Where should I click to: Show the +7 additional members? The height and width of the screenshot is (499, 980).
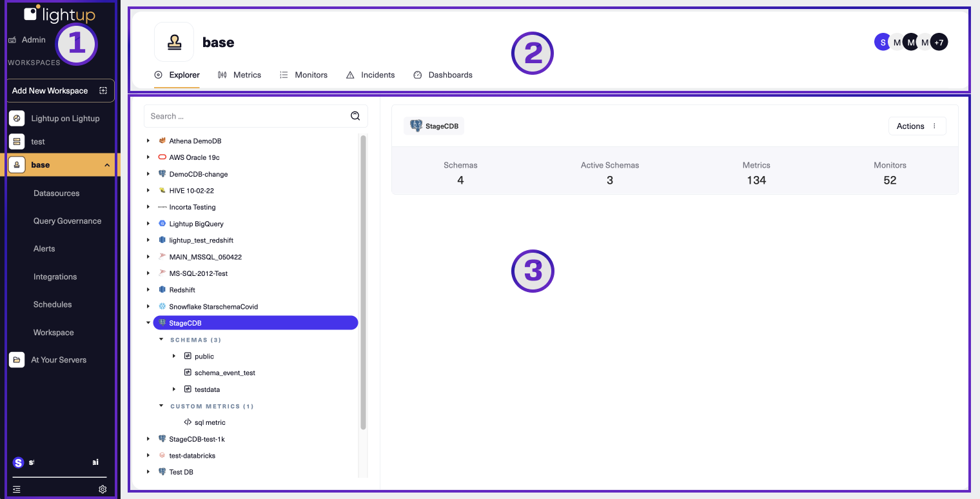pyautogui.click(x=939, y=43)
